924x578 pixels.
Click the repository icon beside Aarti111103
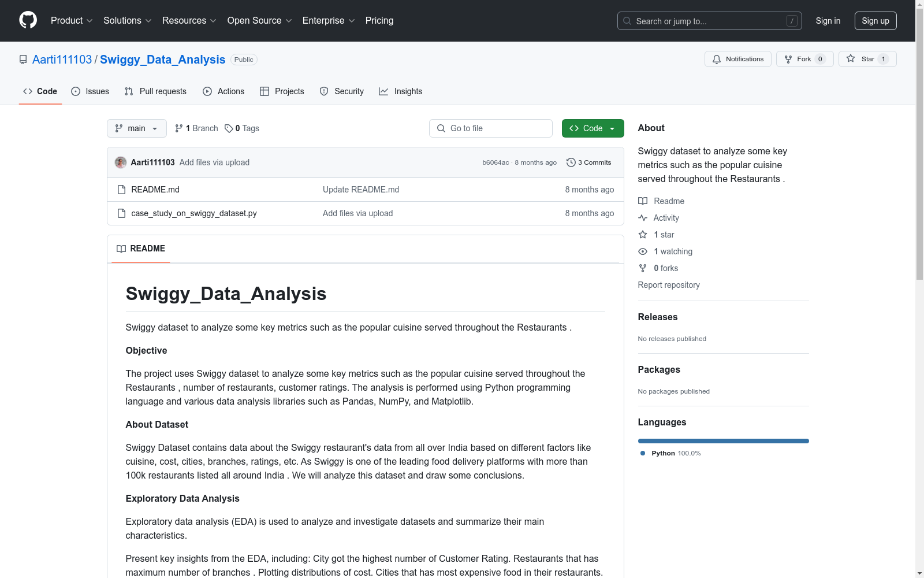pos(23,60)
